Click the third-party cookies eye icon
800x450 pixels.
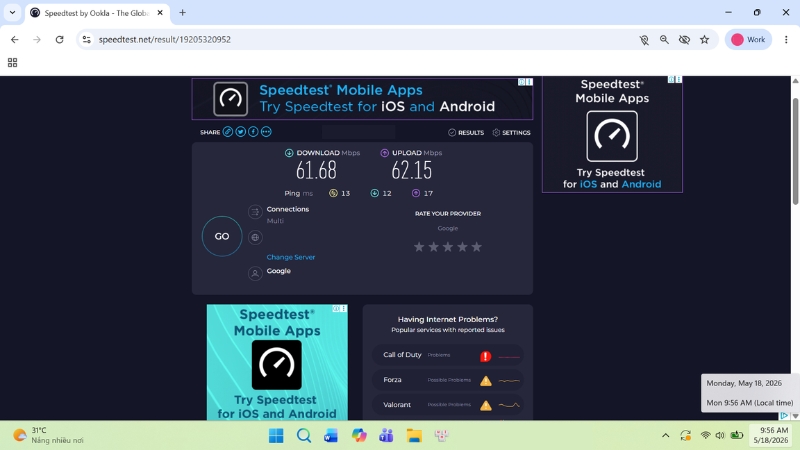pos(684,39)
